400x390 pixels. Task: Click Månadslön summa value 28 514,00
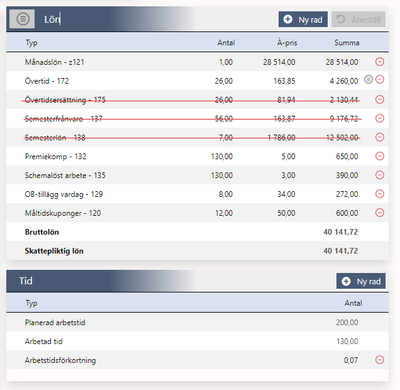[x=342, y=62]
